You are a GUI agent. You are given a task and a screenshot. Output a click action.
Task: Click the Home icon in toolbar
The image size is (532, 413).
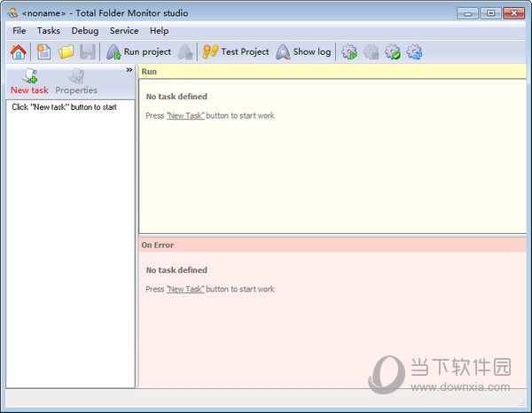(19, 52)
